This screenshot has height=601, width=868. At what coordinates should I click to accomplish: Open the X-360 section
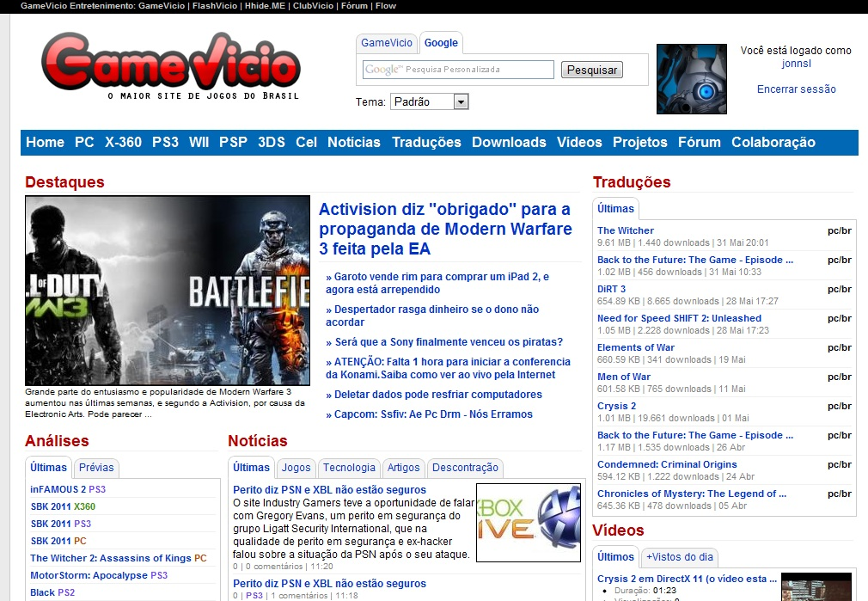point(123,143)
